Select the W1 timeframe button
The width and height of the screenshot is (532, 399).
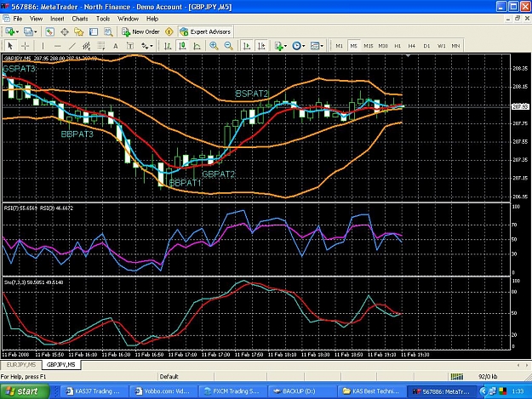(442, 46)
